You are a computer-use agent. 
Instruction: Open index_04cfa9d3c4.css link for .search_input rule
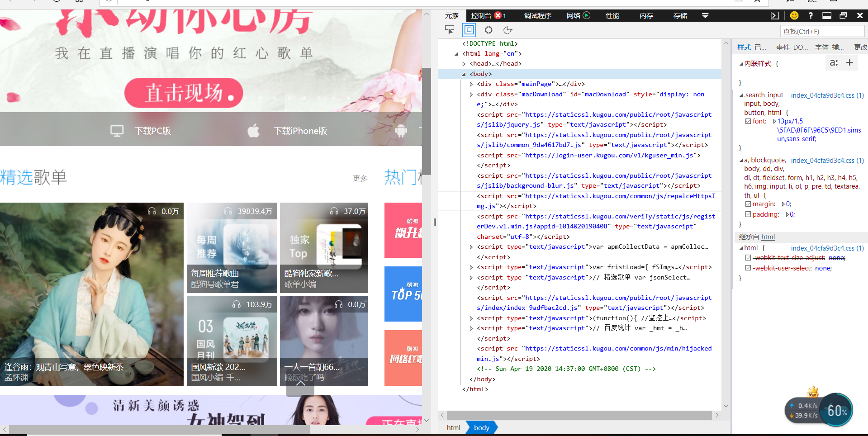827,95
